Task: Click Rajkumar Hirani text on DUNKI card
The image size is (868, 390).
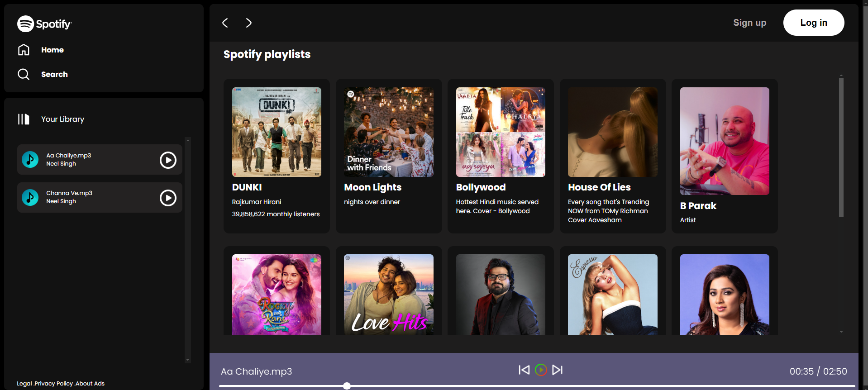Action: click(257, 202)
